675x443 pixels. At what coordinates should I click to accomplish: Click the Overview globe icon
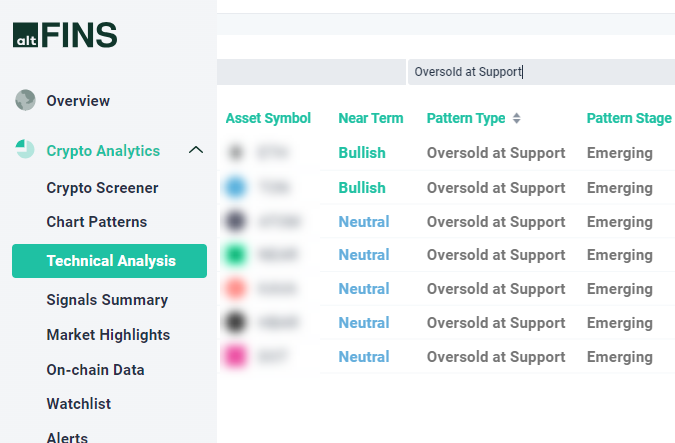[25, 100]
